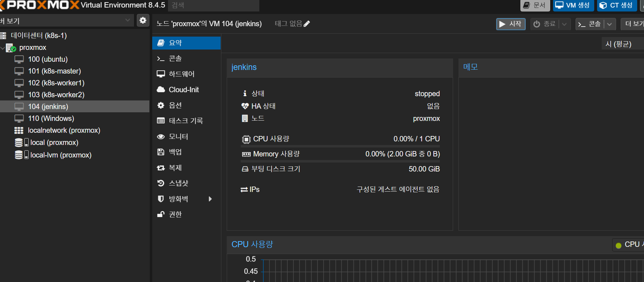Click the Memory 사용량 icon
The image size is (644, 282).
pyautogui.click(x=246, y=154)
